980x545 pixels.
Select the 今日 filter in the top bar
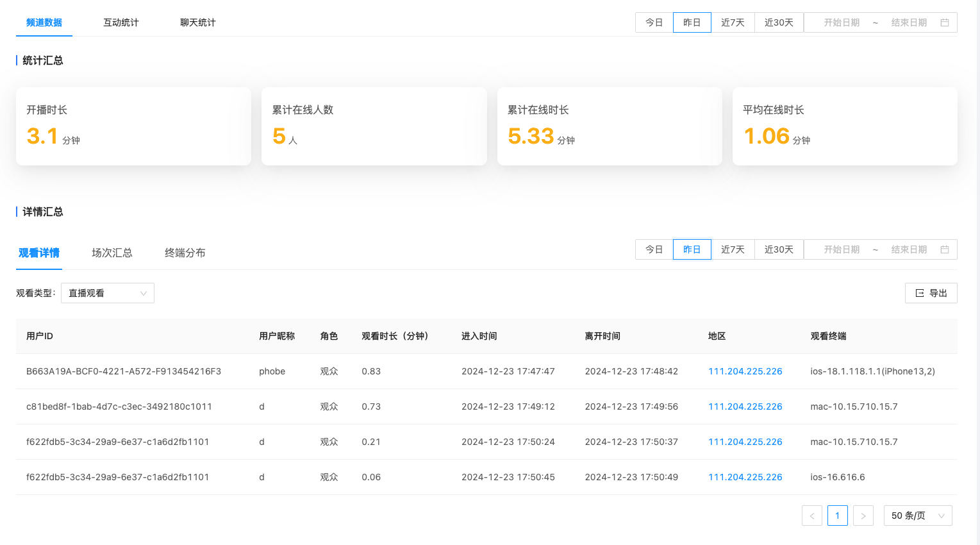click(x=654, y=22)
